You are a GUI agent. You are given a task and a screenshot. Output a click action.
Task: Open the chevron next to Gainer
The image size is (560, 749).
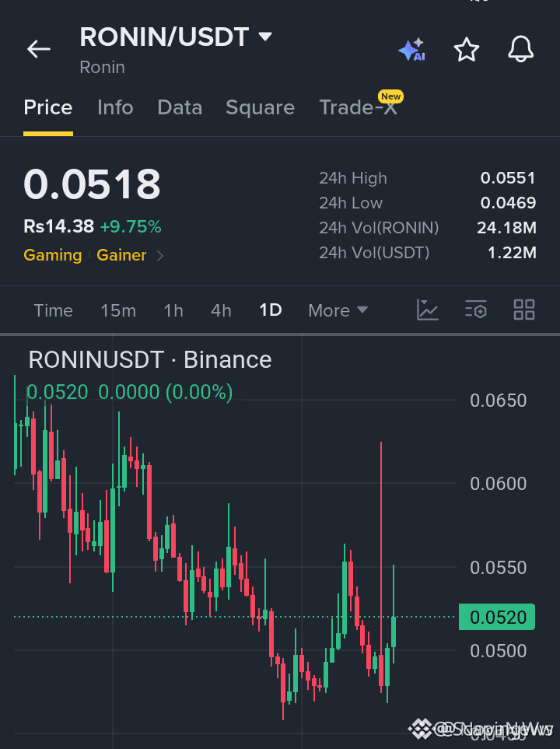[160, 256]
